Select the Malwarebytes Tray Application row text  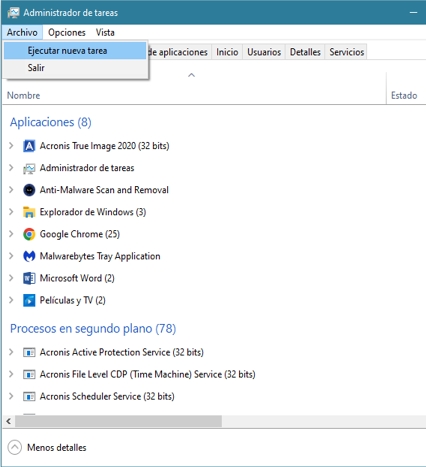100,256
